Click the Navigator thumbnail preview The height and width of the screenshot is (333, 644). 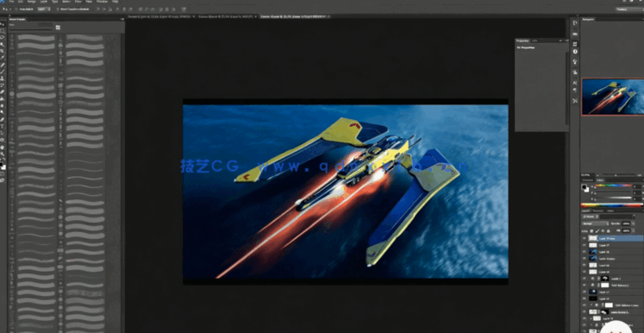pyautogui.click(x=613, y=97)
